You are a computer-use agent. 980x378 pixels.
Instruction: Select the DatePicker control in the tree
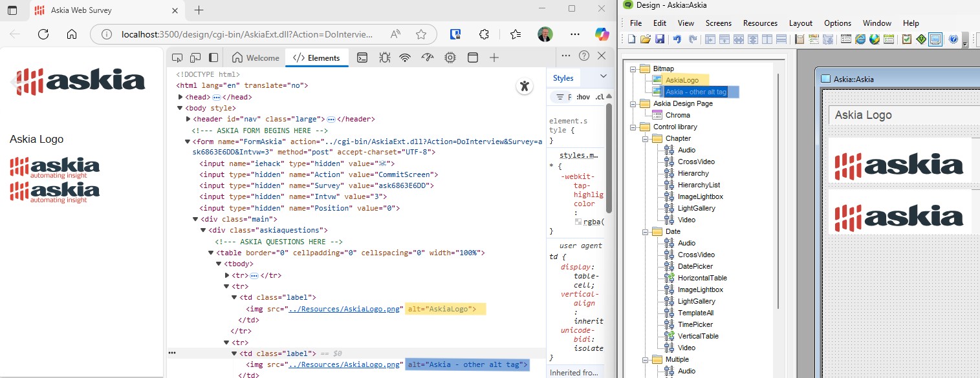coord(696,266)
